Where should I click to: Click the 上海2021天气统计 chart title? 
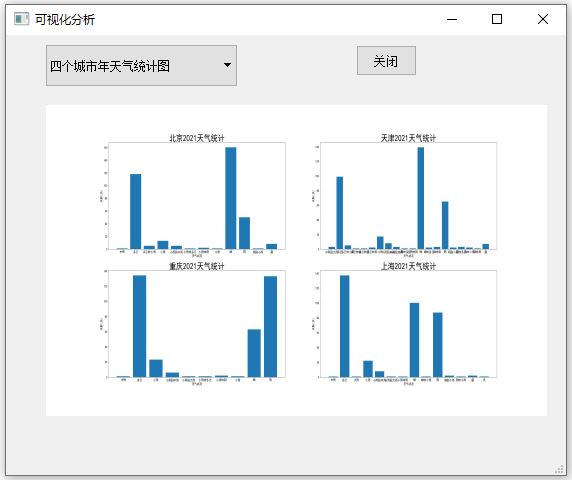[x=408, y=266]
